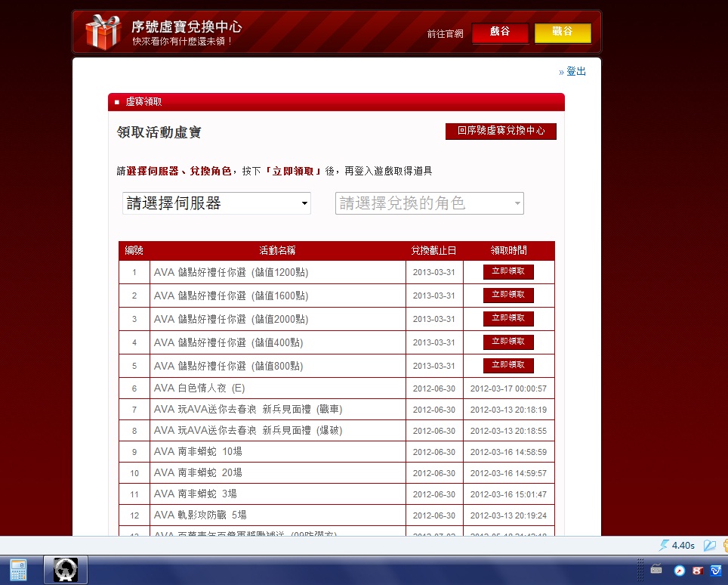
Task: Click the 兌換截止日 column header
Action: pos(433,250)
